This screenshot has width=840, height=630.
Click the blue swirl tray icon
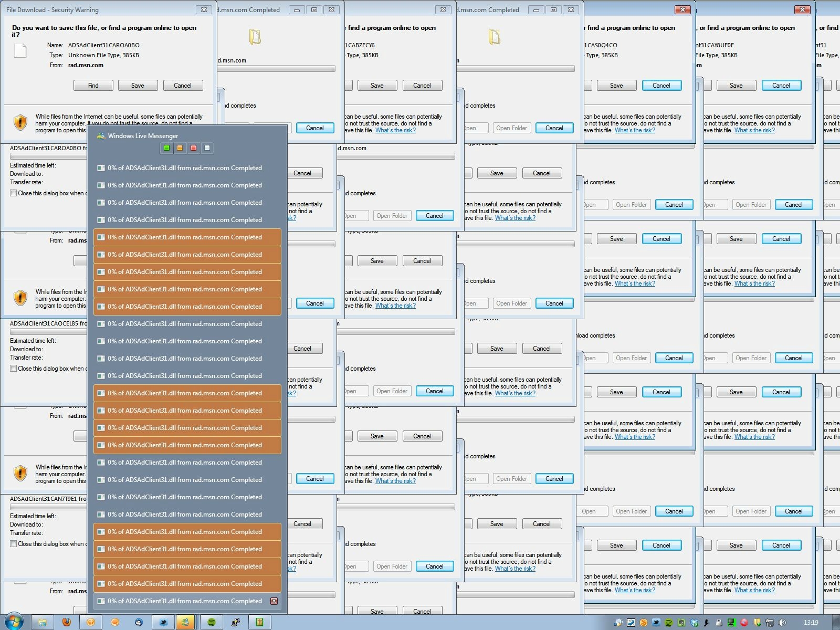631,623
